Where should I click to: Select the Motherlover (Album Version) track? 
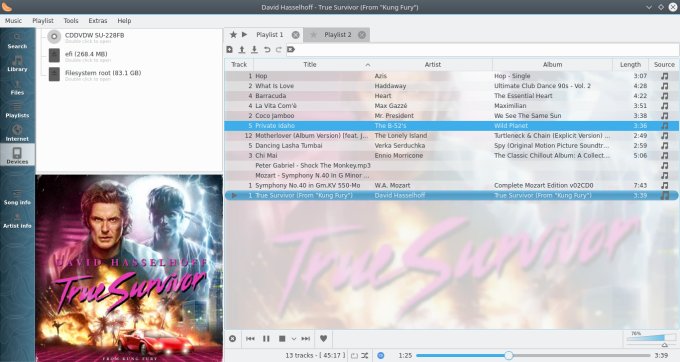tap(452, 136)
